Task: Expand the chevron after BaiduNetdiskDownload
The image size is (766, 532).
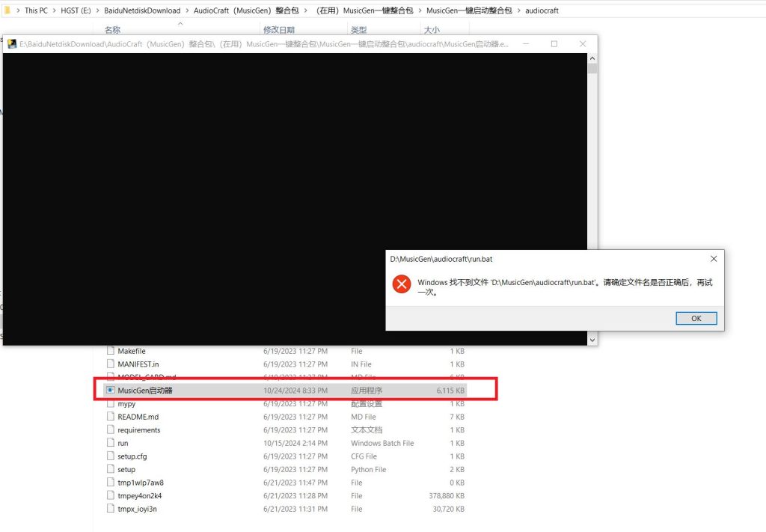Action: [186, 10]
